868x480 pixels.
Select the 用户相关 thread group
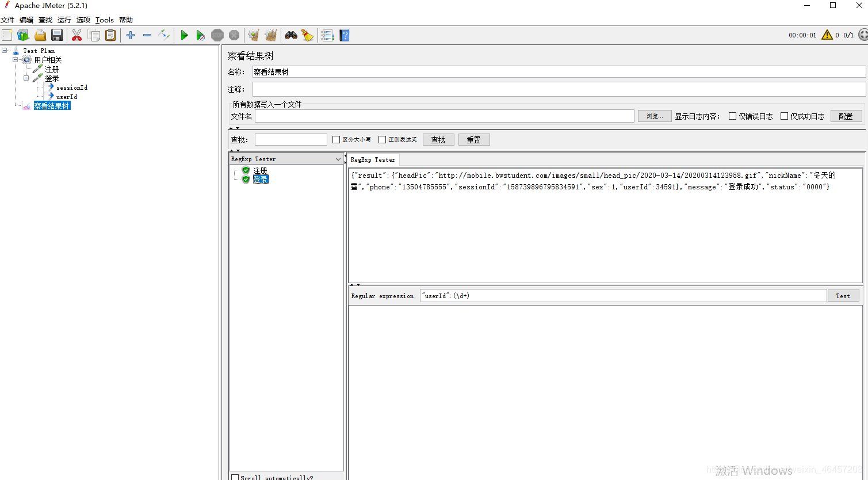click(x=48, y=60)
